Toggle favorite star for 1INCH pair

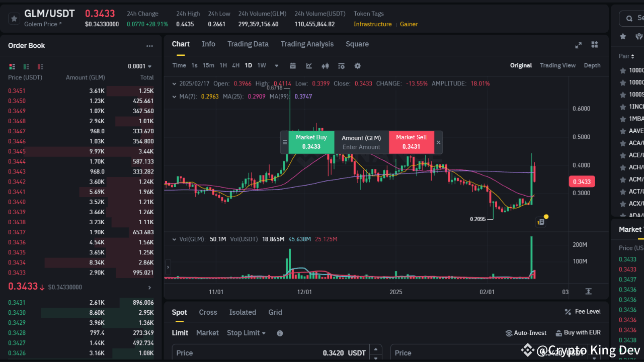click(623, 106)
